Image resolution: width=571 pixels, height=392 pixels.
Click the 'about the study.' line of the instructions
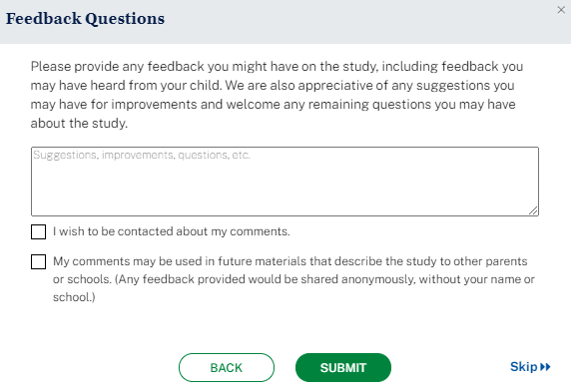(x=79, y=124)
